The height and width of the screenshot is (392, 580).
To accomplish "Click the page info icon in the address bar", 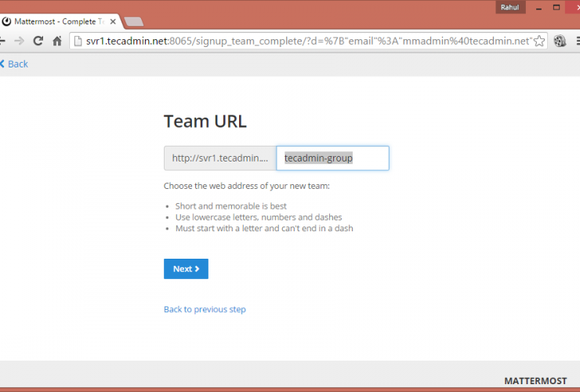I will [x=78, y=41].
